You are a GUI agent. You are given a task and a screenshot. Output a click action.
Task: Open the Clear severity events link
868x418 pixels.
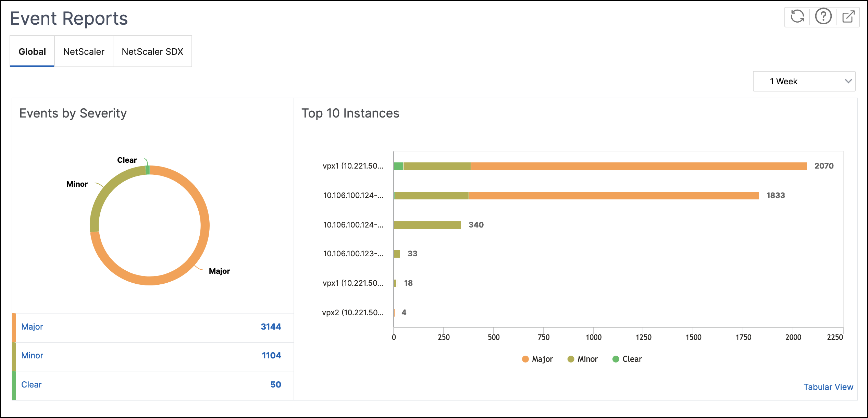pyautogui.click(x=31, y=384)
